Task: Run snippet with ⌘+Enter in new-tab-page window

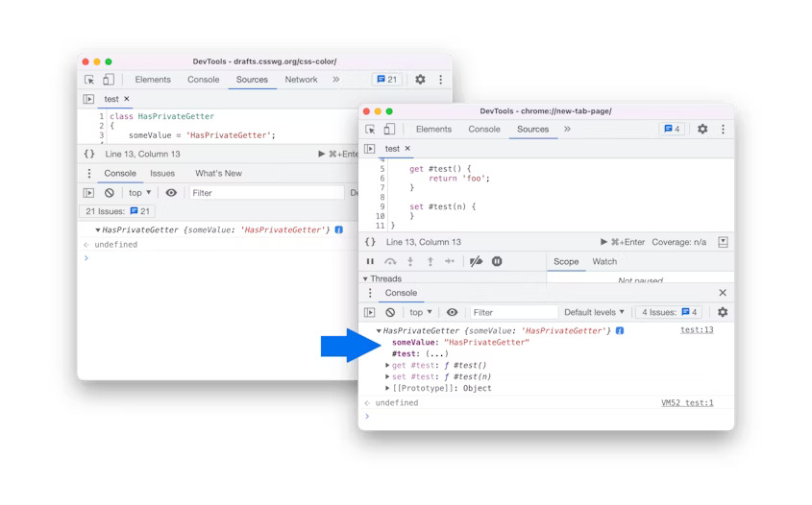Action: point(623,242)
